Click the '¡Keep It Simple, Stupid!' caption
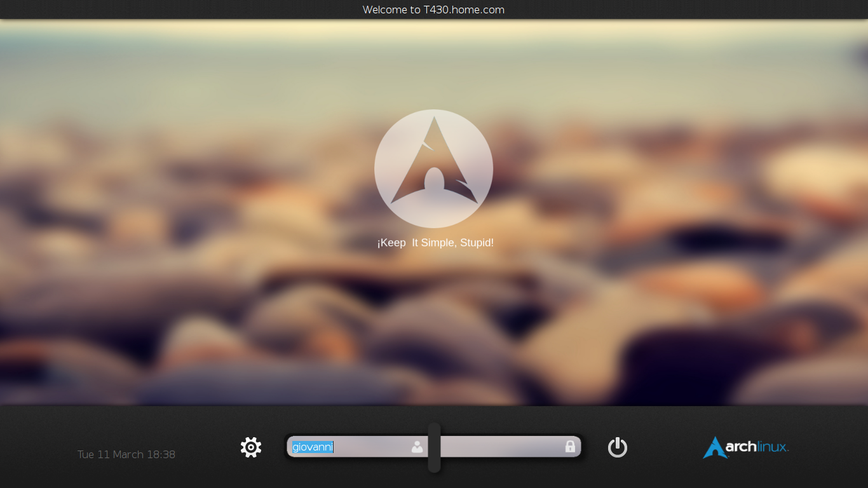 [435, 243]
